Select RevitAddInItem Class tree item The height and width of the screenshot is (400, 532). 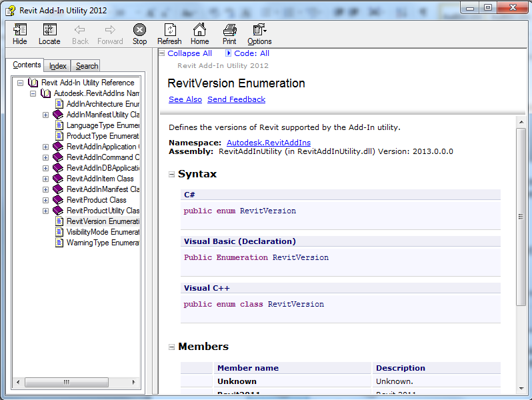pos(100,179)
